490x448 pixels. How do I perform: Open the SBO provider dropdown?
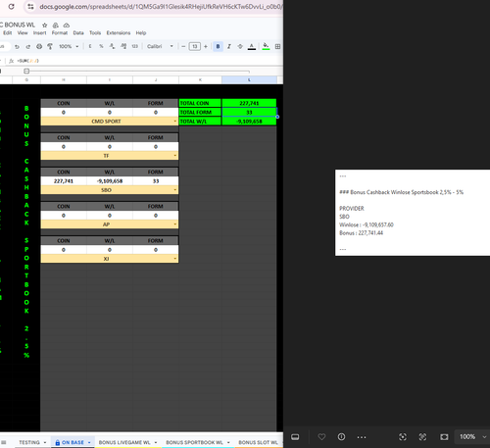pos(175,190)
